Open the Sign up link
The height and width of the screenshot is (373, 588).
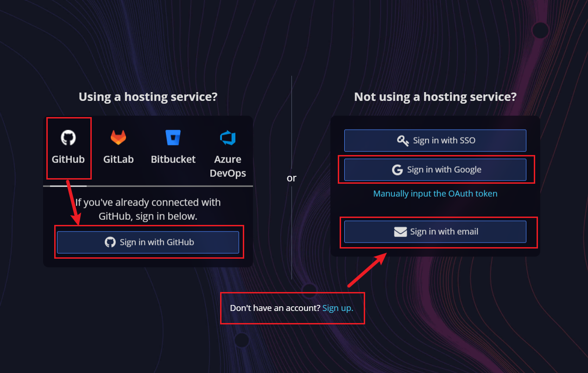click(338, 308)
